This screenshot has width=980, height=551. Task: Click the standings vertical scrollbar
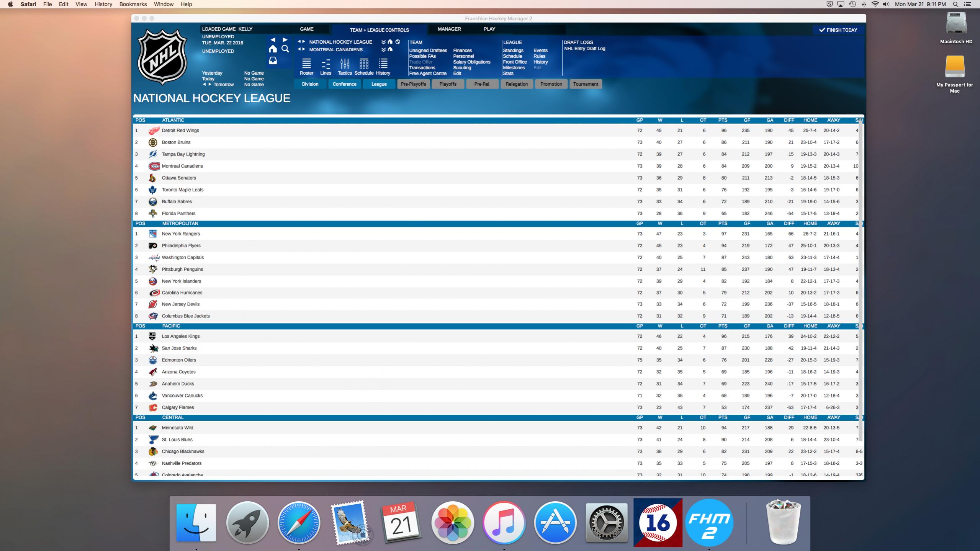click(861, 280)
